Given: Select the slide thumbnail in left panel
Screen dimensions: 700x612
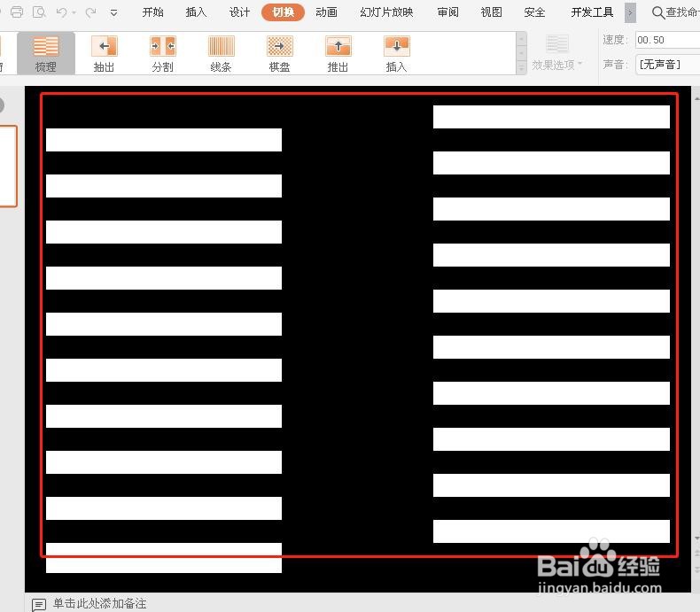Looking at the screenshot, I should pos(8,167).
